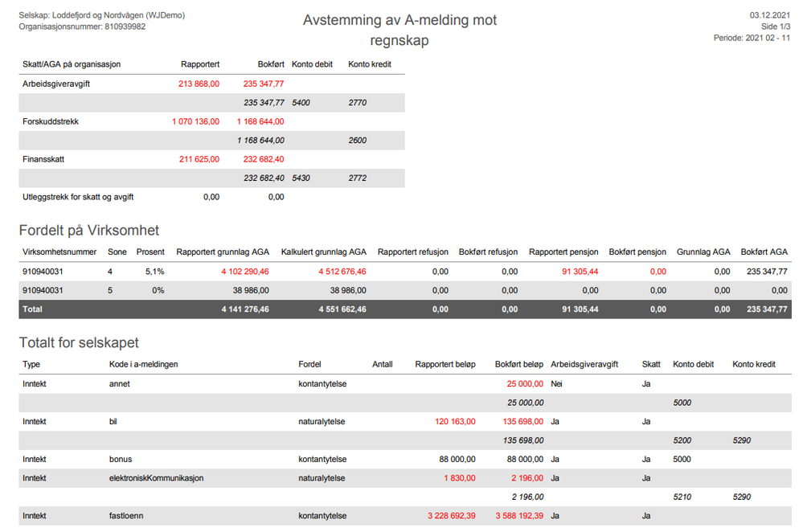The height and width of the screenshot is (532, 803).
Task: Click the Organisasjonsnummer 810939982 line
Action: (82, 27)
